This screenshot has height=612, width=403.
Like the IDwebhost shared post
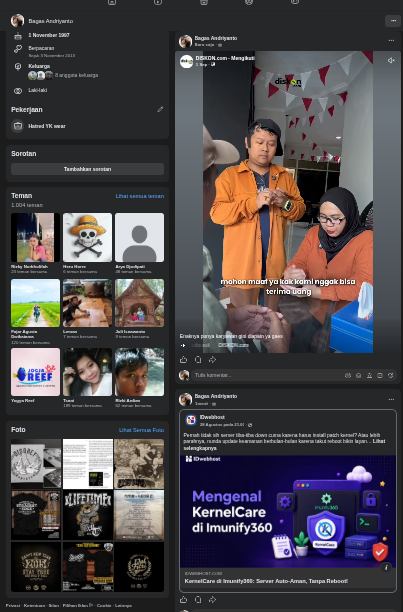point(184,600)
